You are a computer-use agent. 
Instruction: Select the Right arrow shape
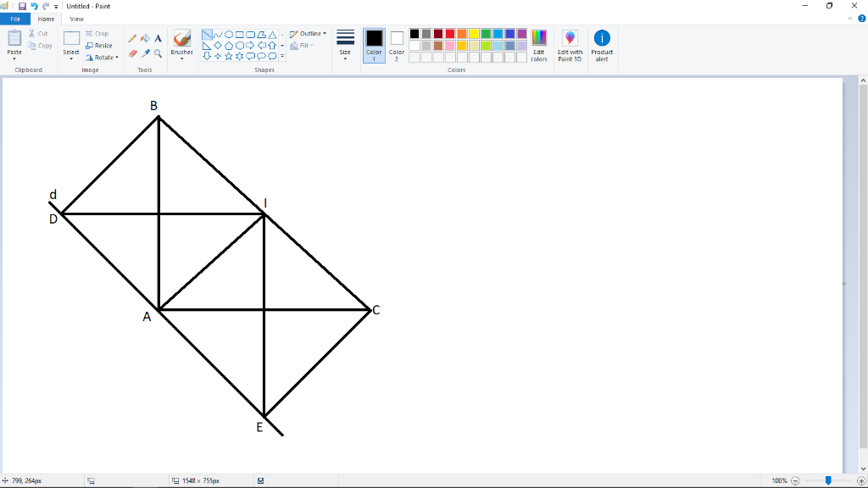250,46
